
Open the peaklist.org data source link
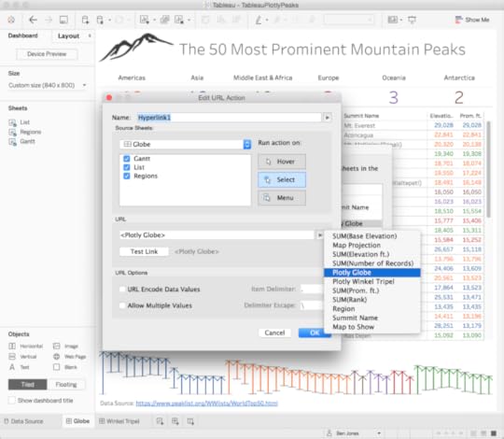(206, 403)
